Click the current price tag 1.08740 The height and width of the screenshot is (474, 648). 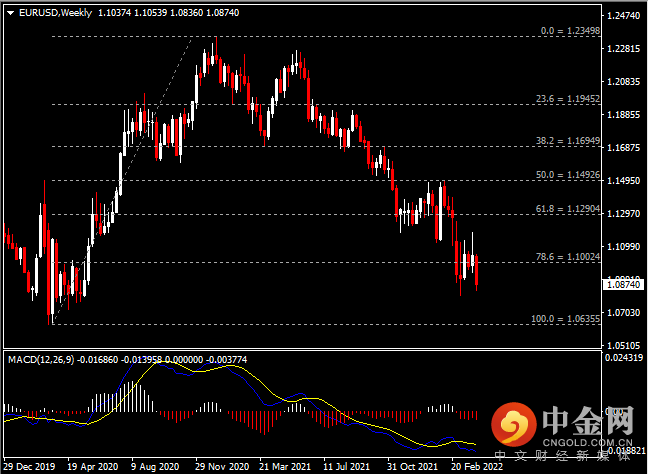[x=623, y=284]
